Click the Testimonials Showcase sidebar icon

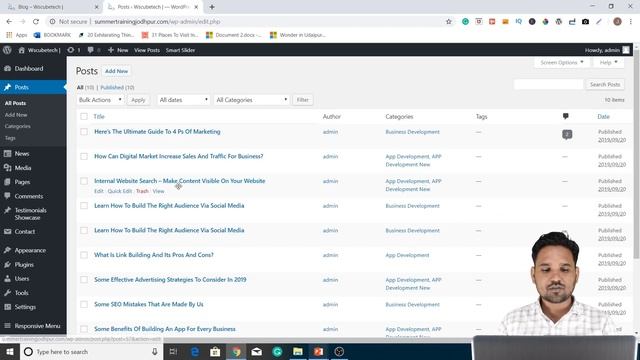tap(7, 210)
